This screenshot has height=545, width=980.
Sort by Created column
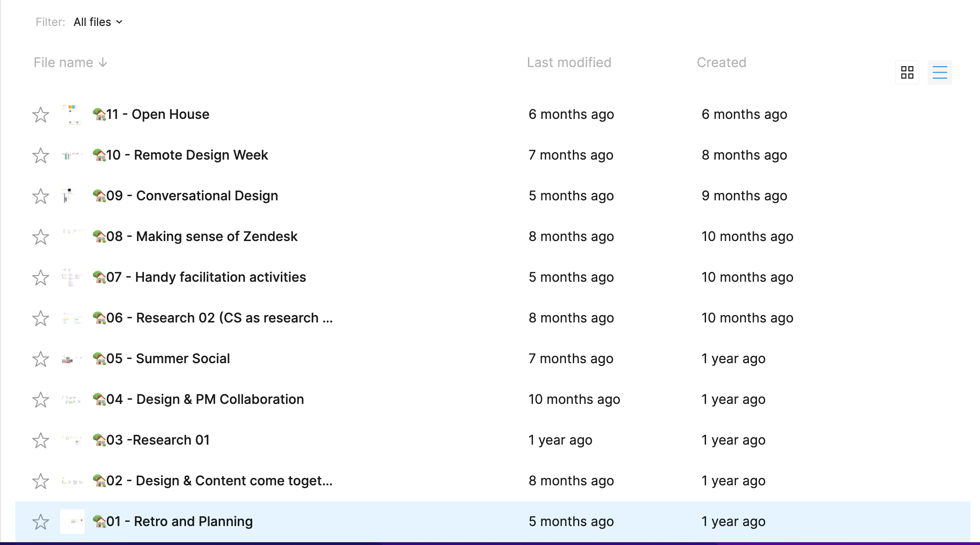[x=721, y=62]
